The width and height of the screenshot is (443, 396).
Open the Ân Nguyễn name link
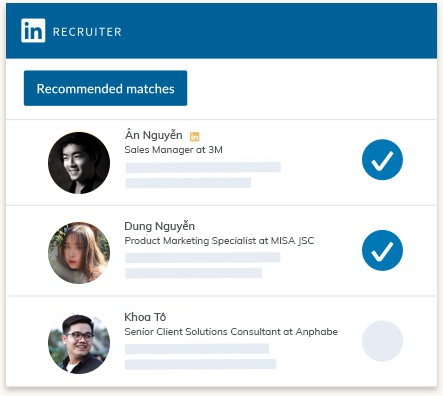(x=153, y=135)
